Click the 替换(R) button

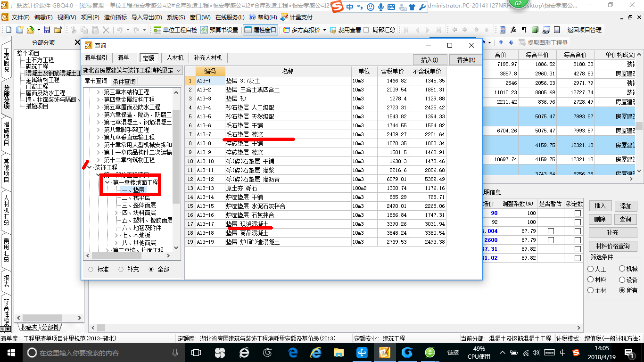(x=465, y=60)
